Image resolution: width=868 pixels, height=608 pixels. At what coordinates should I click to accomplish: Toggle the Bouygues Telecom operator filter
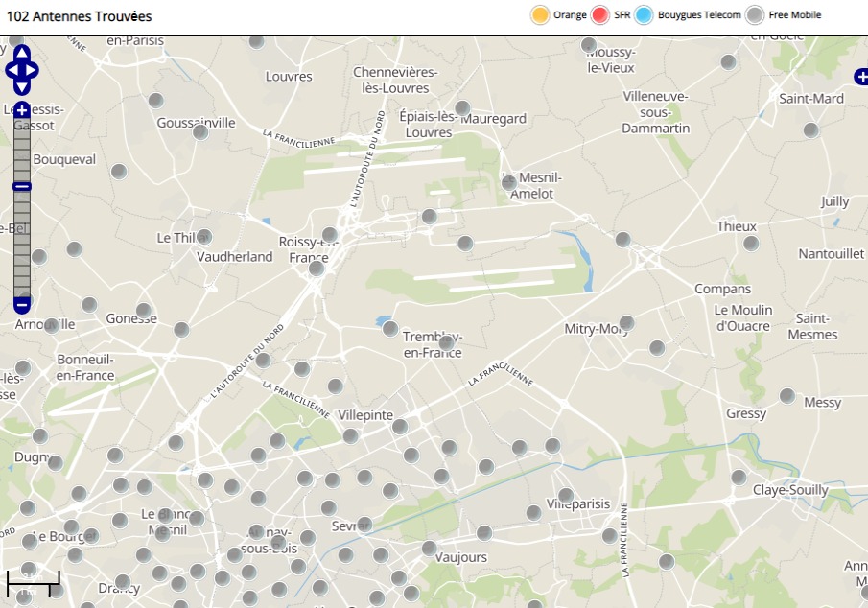click(x=644, y=14)
